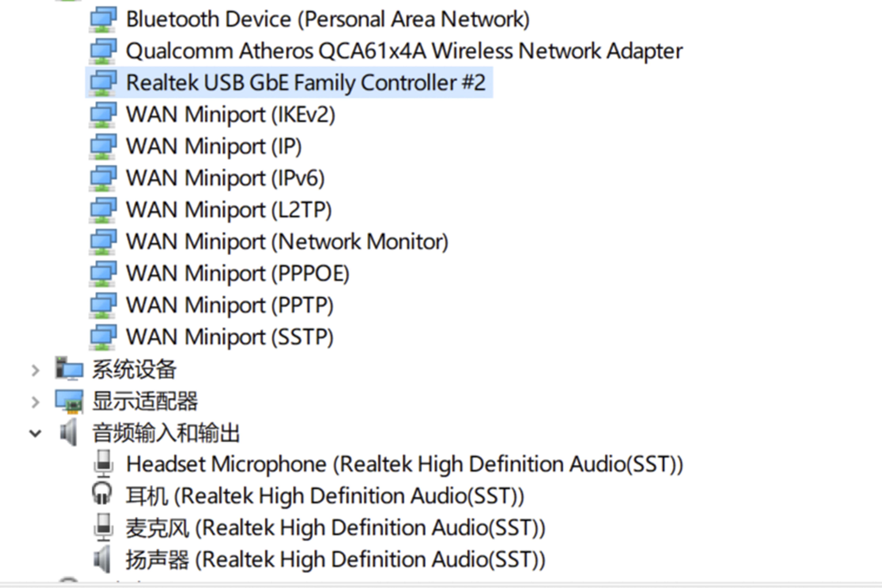The height and width of the screenshot is (588, 882).
Task: Click the Realtek USB GbE Controller icon
Action: click(x=103, y=83)
